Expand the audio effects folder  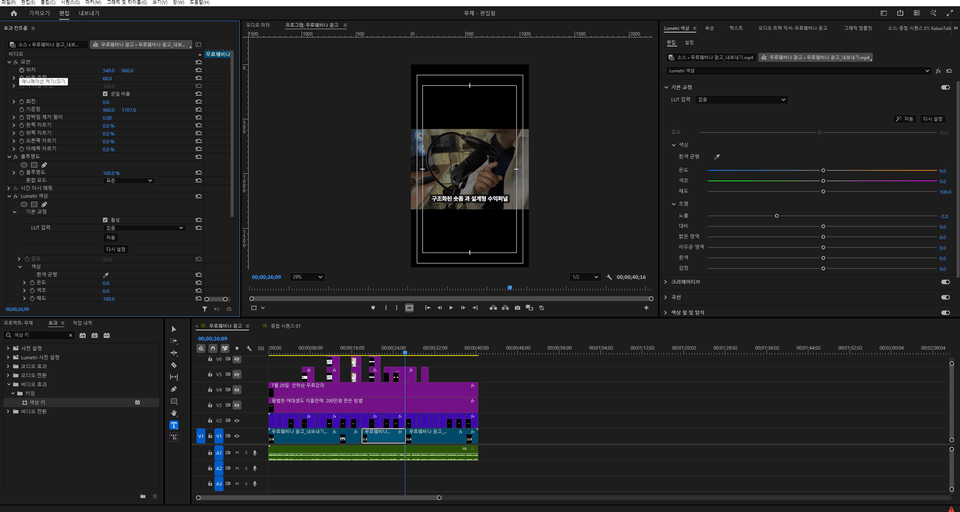(9, 366)
